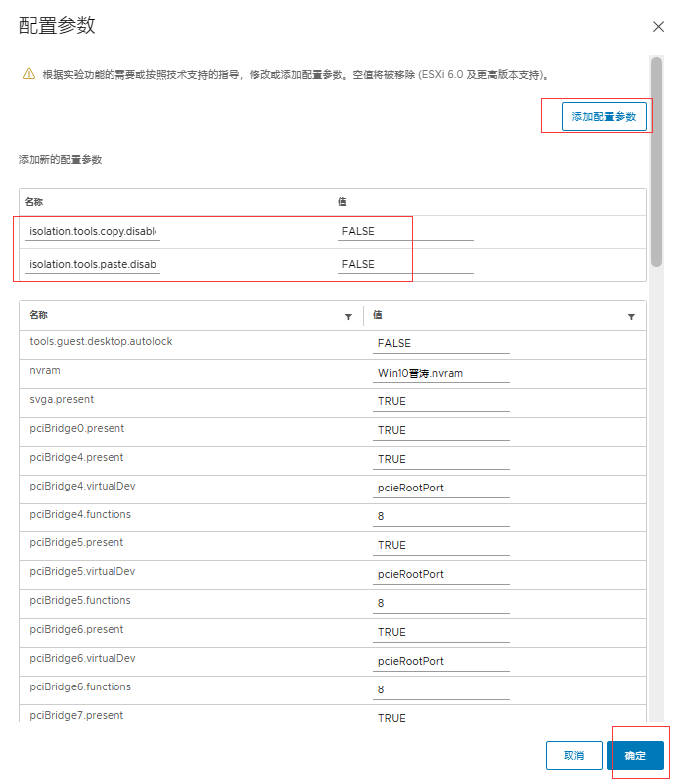Click the pciBridge6.virtualDev value field

[442, 662]
